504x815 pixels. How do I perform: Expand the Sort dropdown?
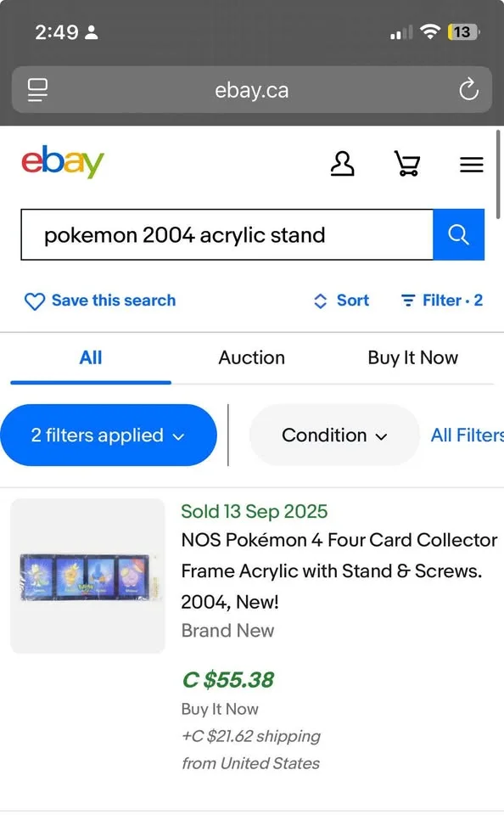pos(342,301)
